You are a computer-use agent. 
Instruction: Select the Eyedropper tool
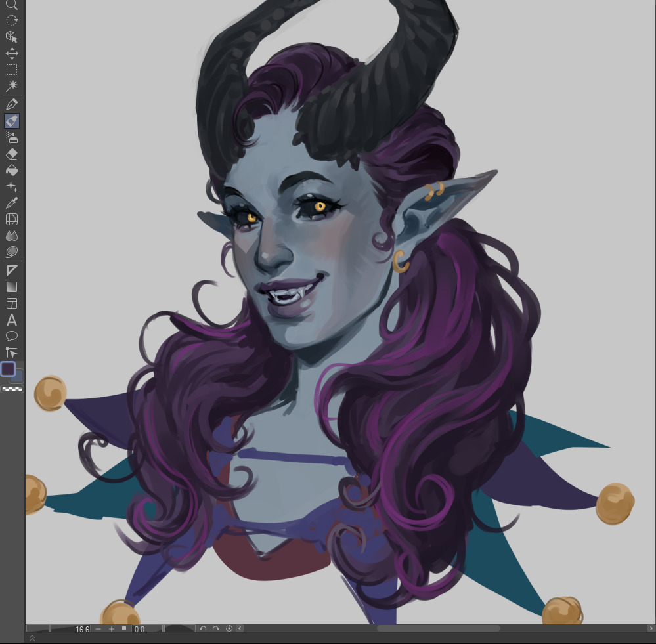[x=12, y=204]
